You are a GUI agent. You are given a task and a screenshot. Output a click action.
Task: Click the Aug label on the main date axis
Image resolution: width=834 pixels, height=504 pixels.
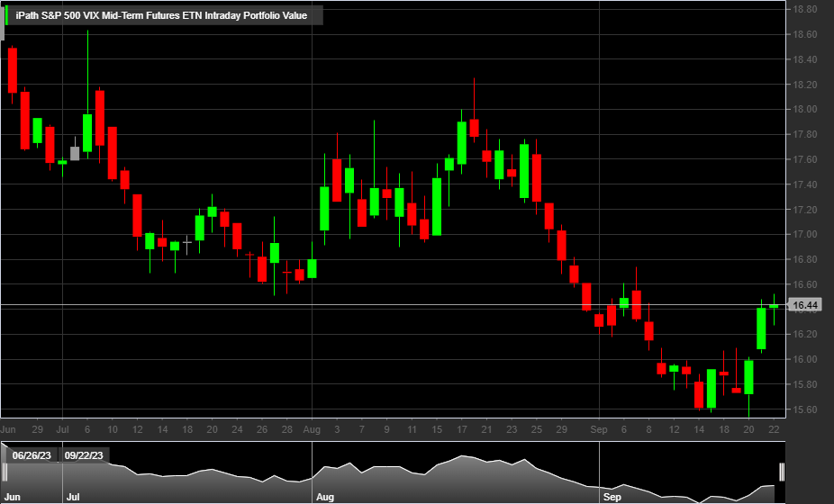[x=312, y=429]
